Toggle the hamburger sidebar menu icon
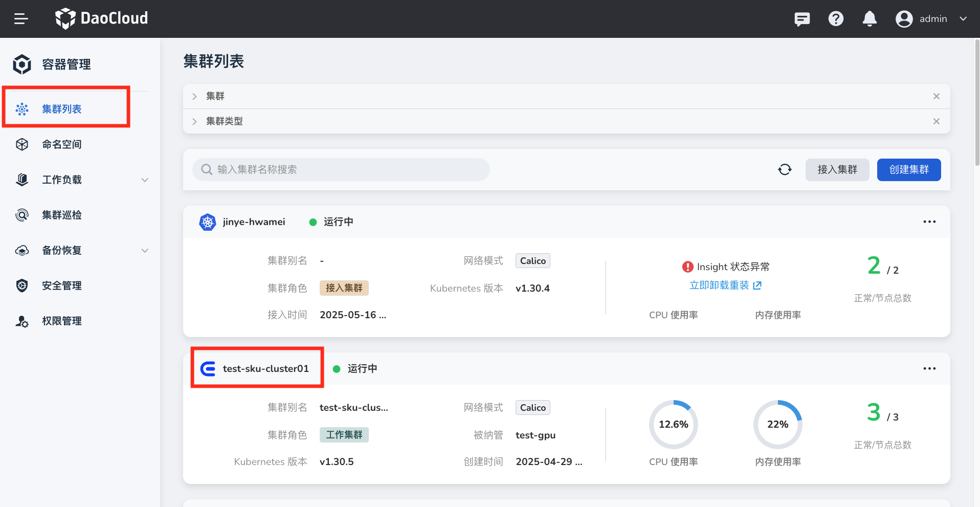Viewport: 980px width, 507px height. pos(21,19)
